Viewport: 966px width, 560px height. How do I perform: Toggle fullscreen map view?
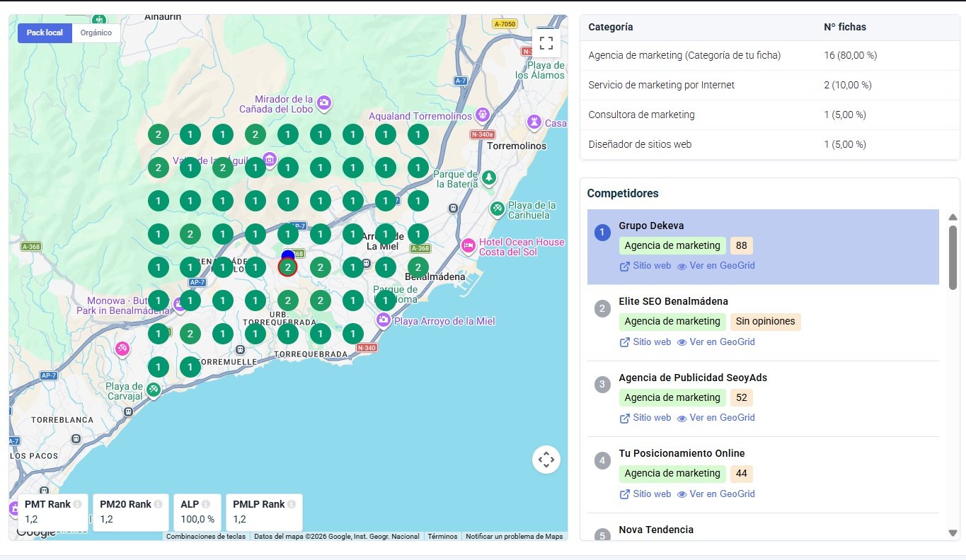tap(546, 43)
